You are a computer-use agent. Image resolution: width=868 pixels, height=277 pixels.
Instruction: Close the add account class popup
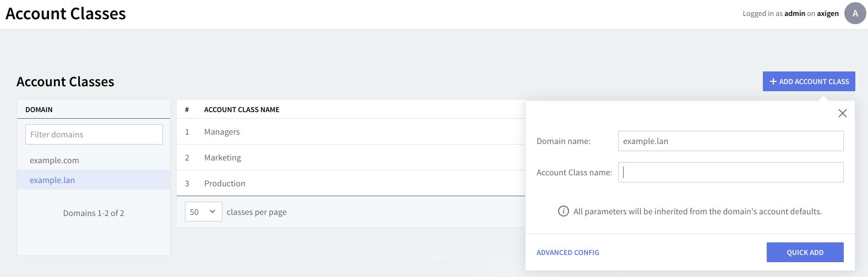coord(842,113)
